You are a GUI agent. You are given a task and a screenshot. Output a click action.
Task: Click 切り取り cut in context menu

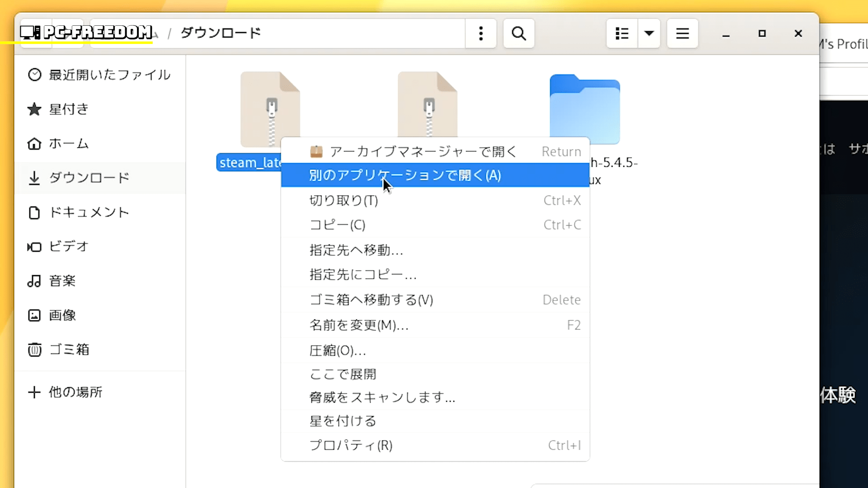tap(344, 200)
